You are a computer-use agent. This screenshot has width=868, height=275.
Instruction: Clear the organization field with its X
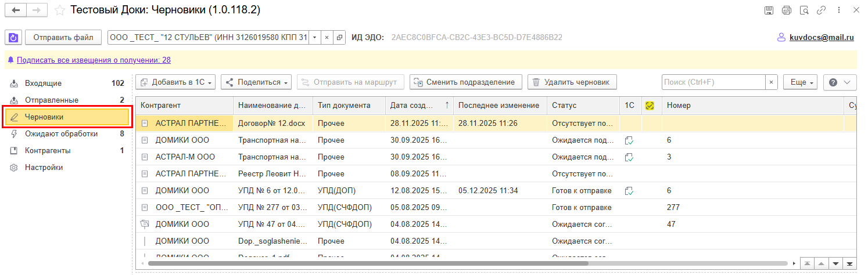tap(327, 38)
